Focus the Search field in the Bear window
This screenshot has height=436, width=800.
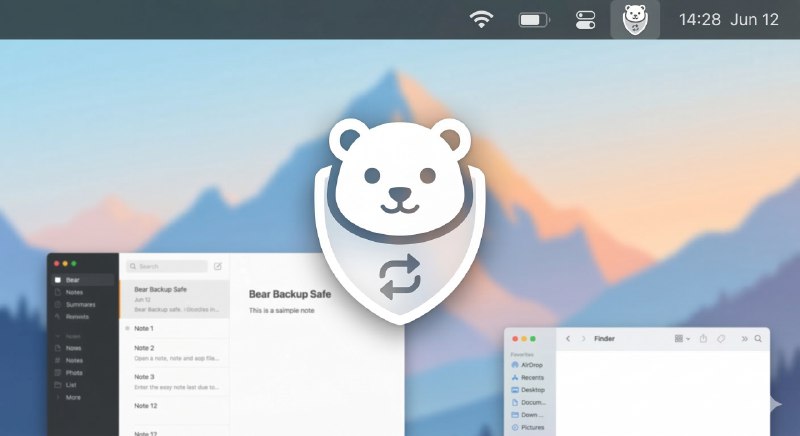[x=167, y=266]
